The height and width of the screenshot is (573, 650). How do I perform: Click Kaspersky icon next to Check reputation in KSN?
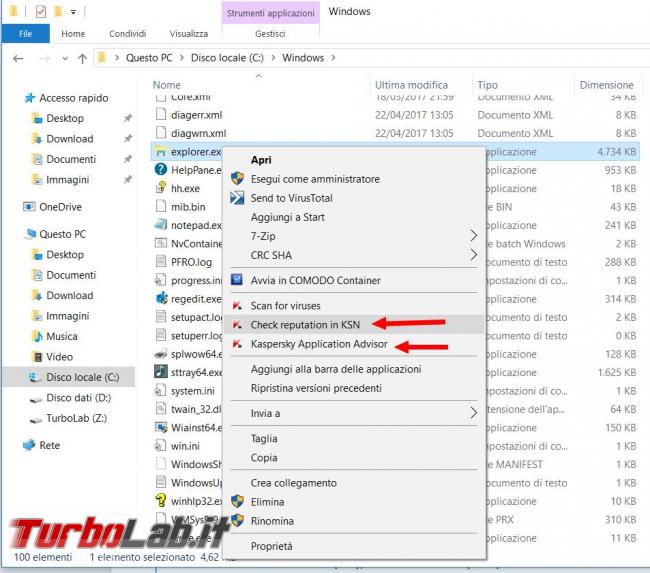pos(237,325)
